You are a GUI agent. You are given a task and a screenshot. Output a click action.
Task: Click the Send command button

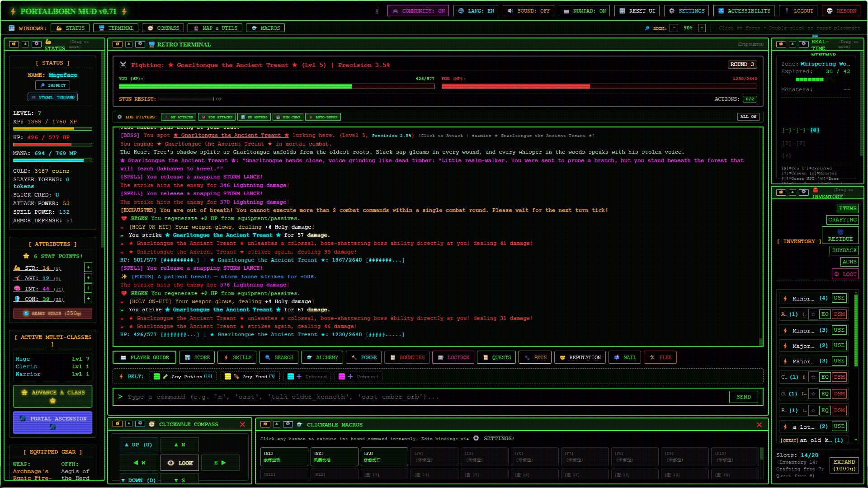coord(743,397)
